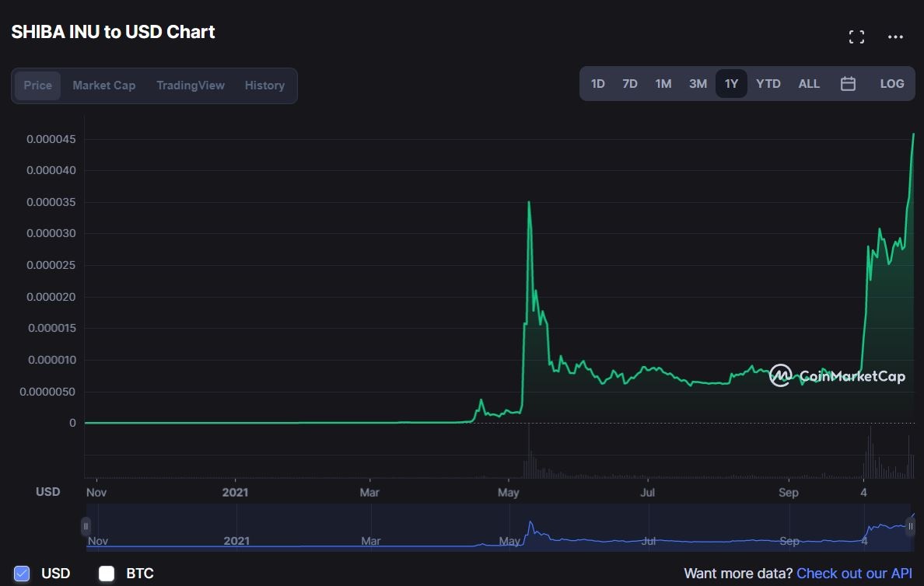This screenshot has height=586, width=924.
Task: Select the YTD time range
Action: click(768, 84)
